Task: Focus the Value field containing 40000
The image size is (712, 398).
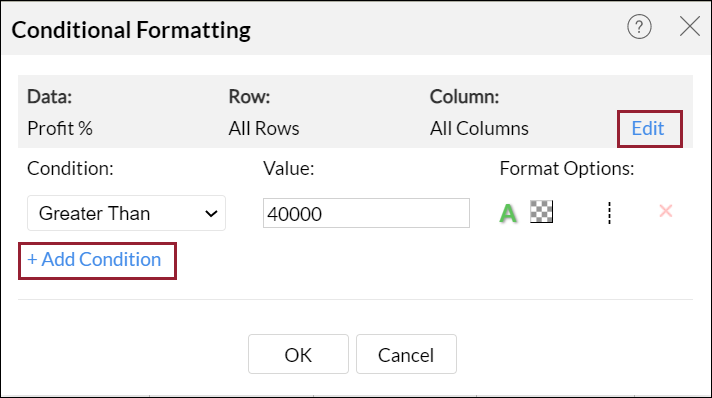Action: 366,213
